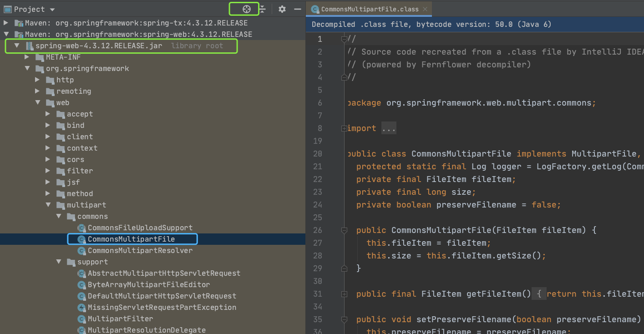Collapse the web package arrow

click(x=38, y=102)
